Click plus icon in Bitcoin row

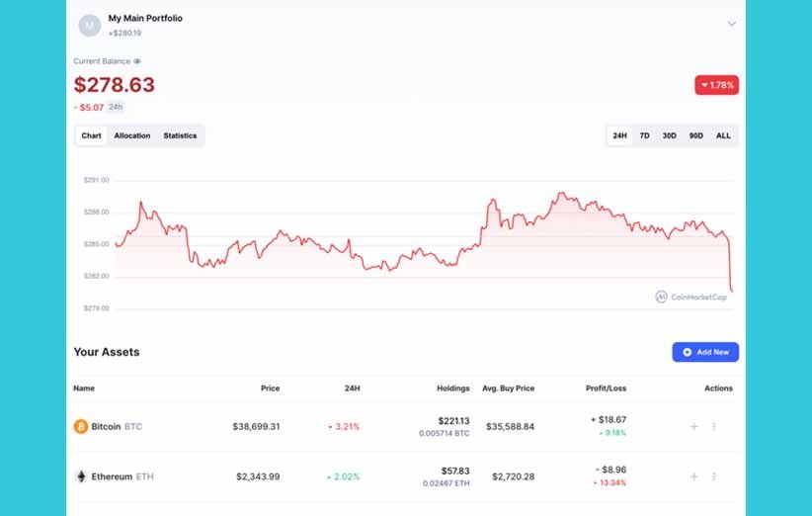(x=694, y=427)
